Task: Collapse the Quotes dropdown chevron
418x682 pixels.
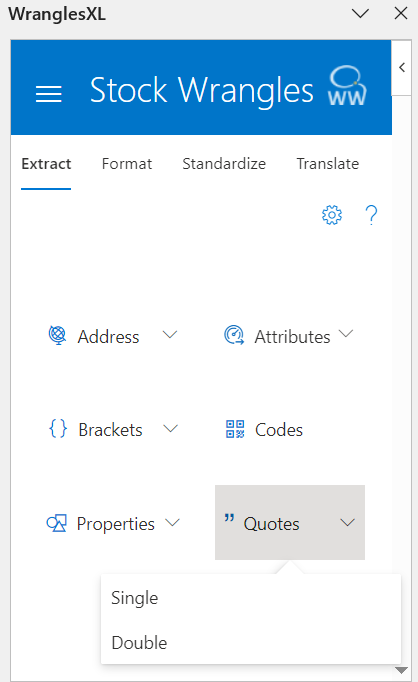Action: (x=347, y=522)
